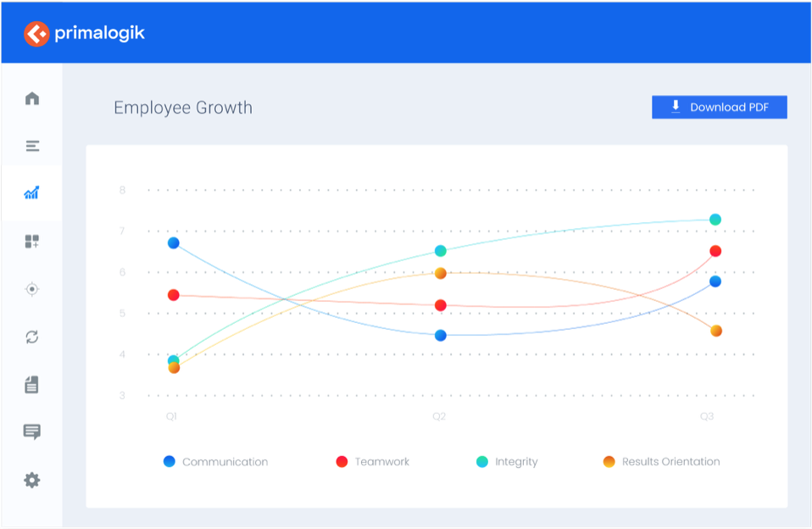Open the feedback chat icon in the sidebar
812x529 pixels.
31,432
